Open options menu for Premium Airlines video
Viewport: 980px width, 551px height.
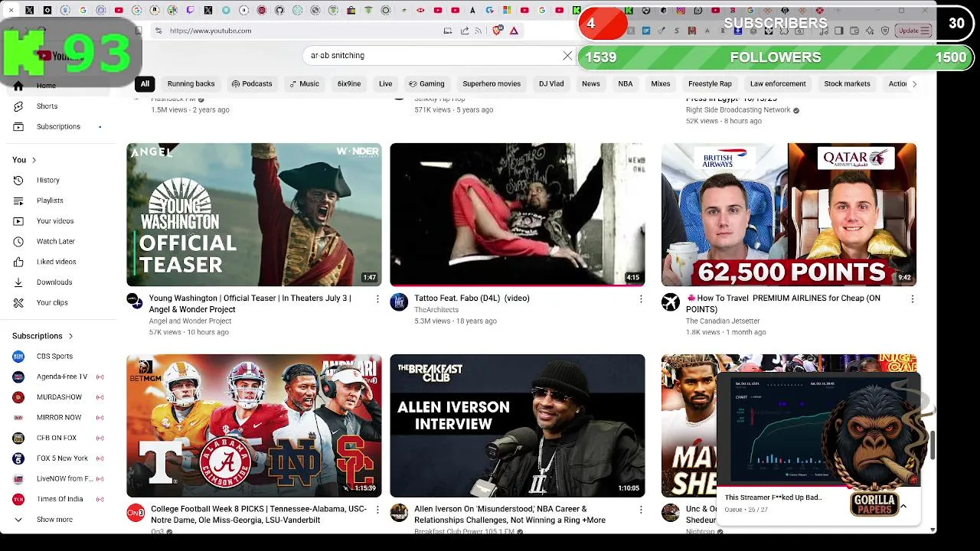pos(912,299)
